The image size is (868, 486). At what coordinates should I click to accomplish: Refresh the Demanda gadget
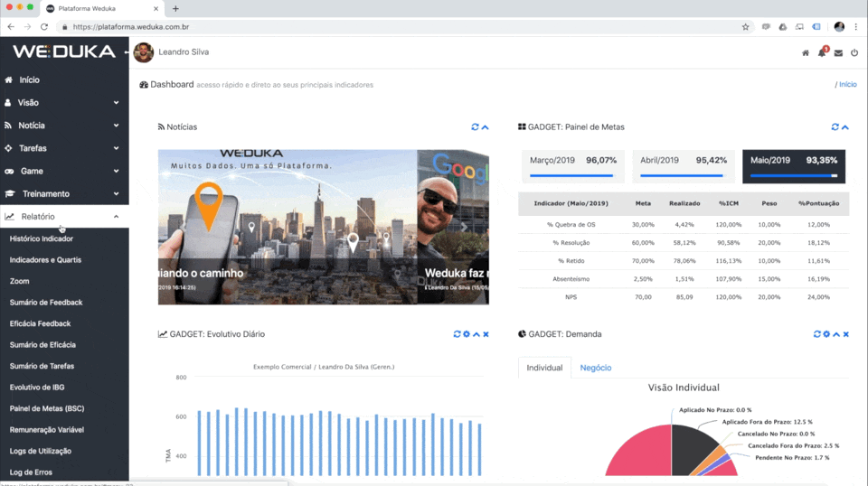click(816, 334)
